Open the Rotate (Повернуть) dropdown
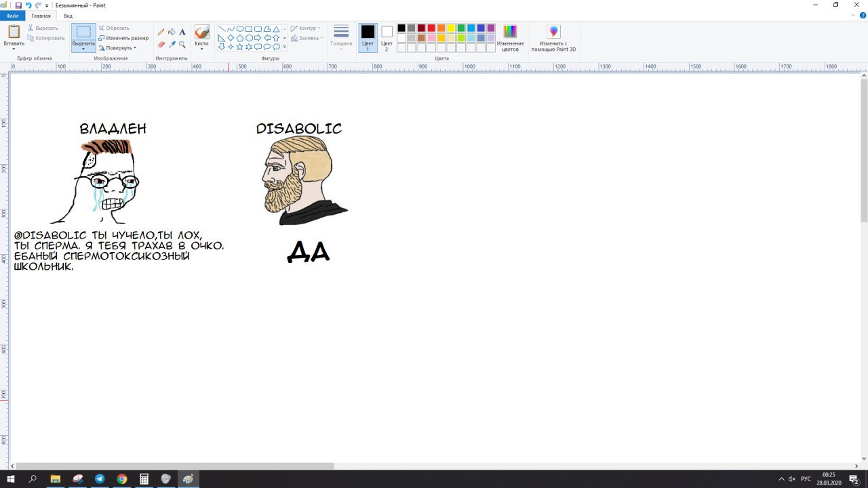This screenshot has height=488, width=868. click(117, 47)
